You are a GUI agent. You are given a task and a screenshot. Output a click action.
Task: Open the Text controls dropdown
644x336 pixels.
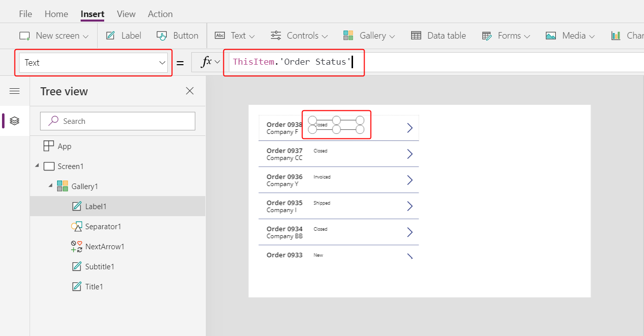[235, 36]
